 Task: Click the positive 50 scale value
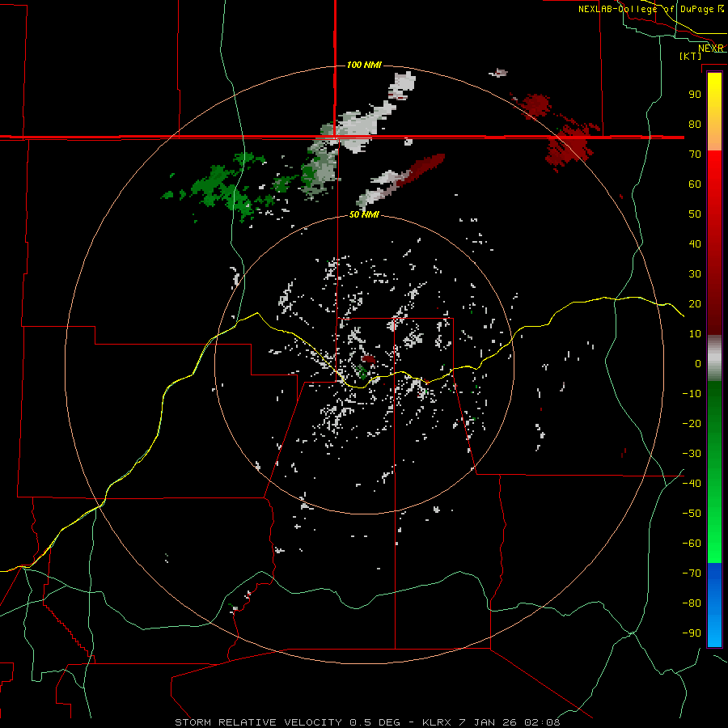[695, 214]
